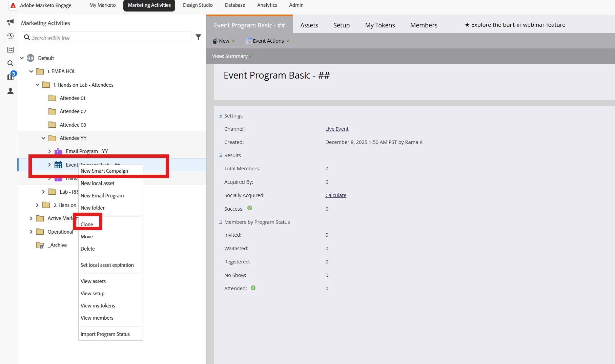This screenshot has width=615, height=364.
Task: Click the Email Program - YY program icon
Action: [x=58, y=151]
